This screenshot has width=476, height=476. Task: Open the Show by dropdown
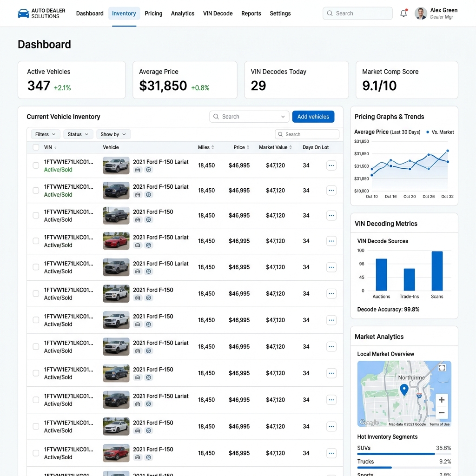113,134
